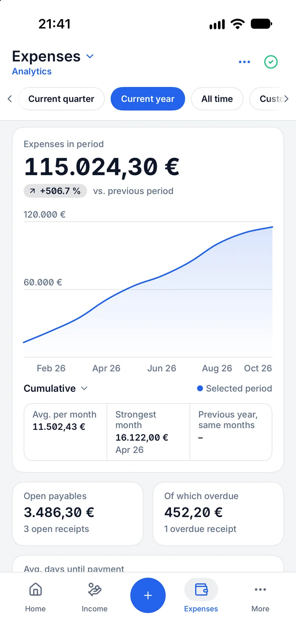This screenshot has width=296, height=644.
Task: Tap the left arrow beside period filters
Action: pos(10,99)
